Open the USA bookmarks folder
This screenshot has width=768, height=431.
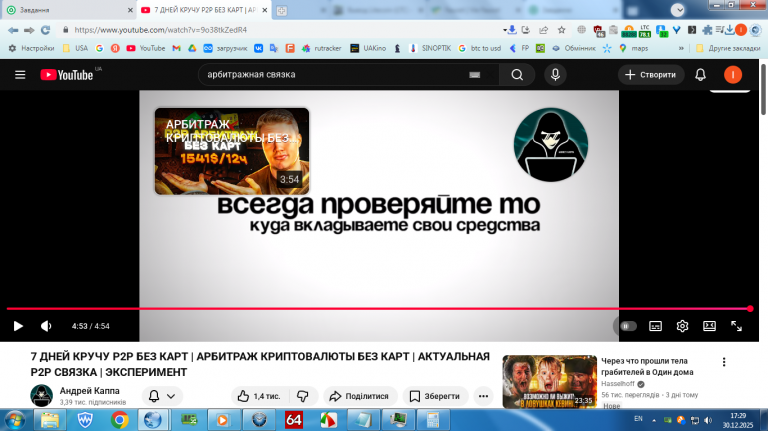tap(75, 48)
